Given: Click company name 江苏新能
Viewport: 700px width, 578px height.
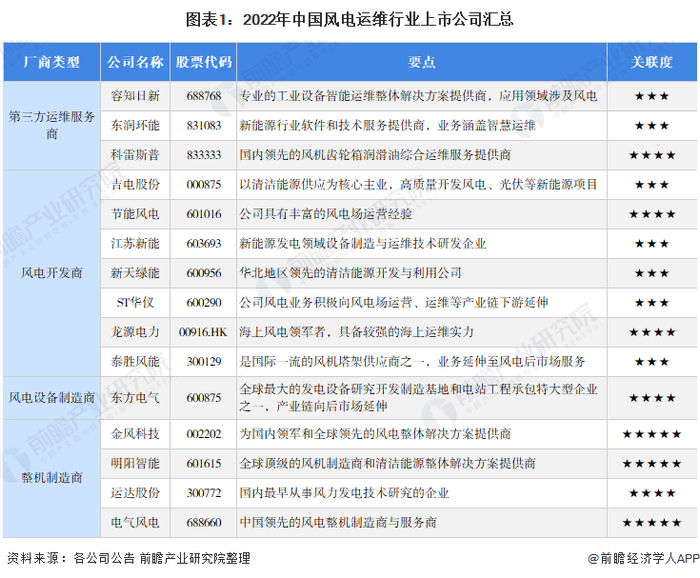Looking at the screenshot, I should (x=135, y=244).
